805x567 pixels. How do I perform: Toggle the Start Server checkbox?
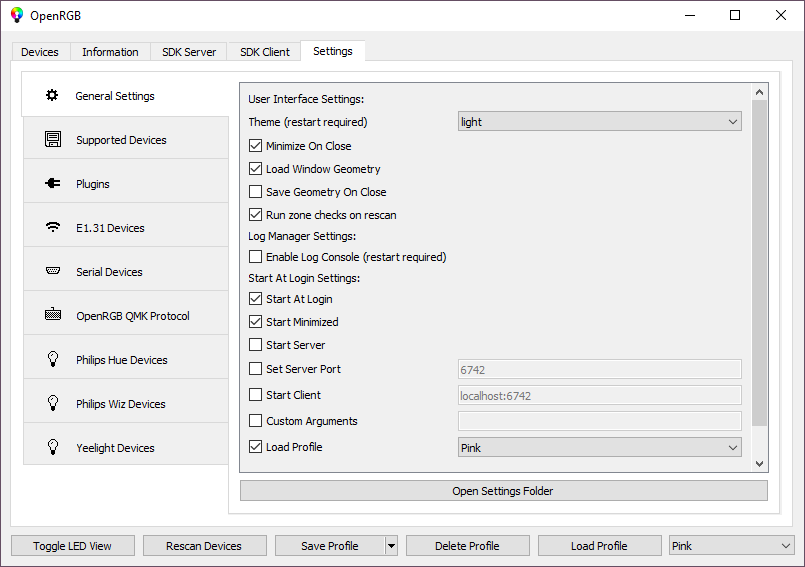pyautogui.click(x=256, y=345)
